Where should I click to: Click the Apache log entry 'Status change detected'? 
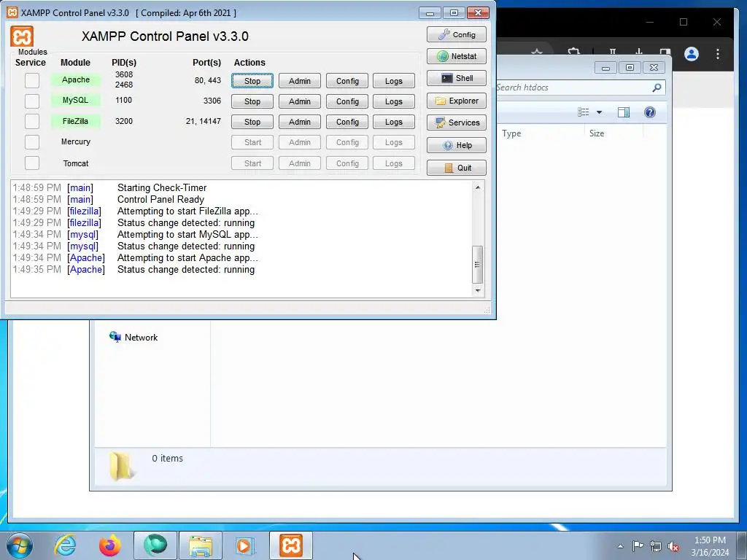click(x=186, y=270)
